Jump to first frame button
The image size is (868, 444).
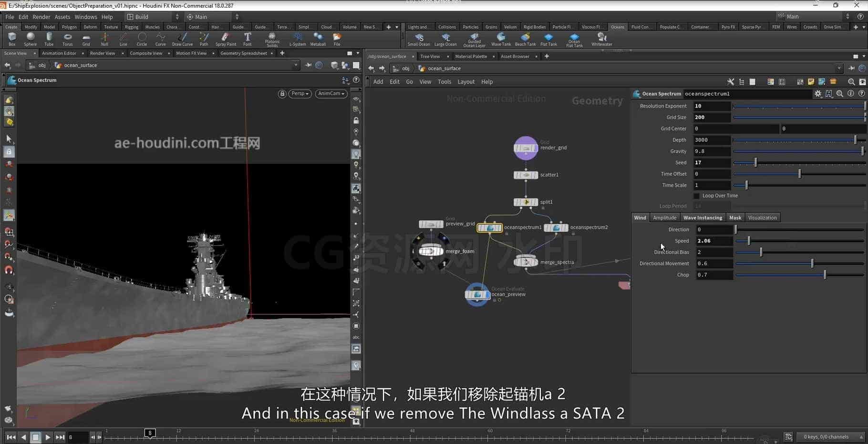pos(11,437)
